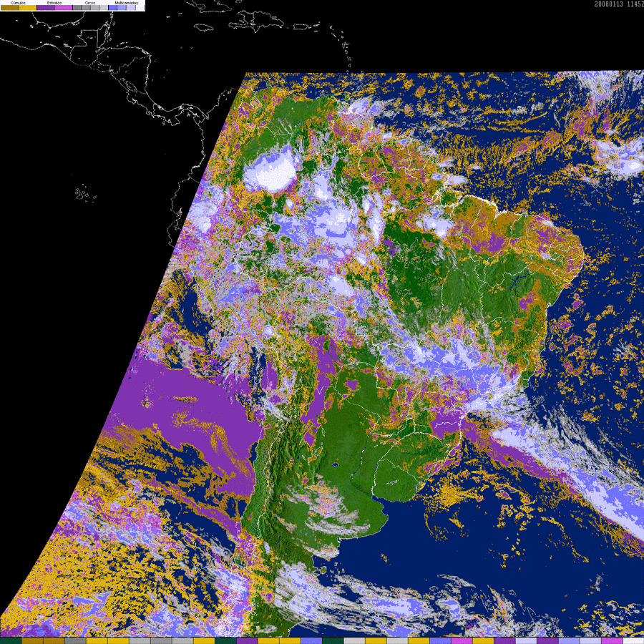Click the deep blue Multicamadas legend swatch
The height and width of the screenshot is (644, 644).
tap(113, 7)
